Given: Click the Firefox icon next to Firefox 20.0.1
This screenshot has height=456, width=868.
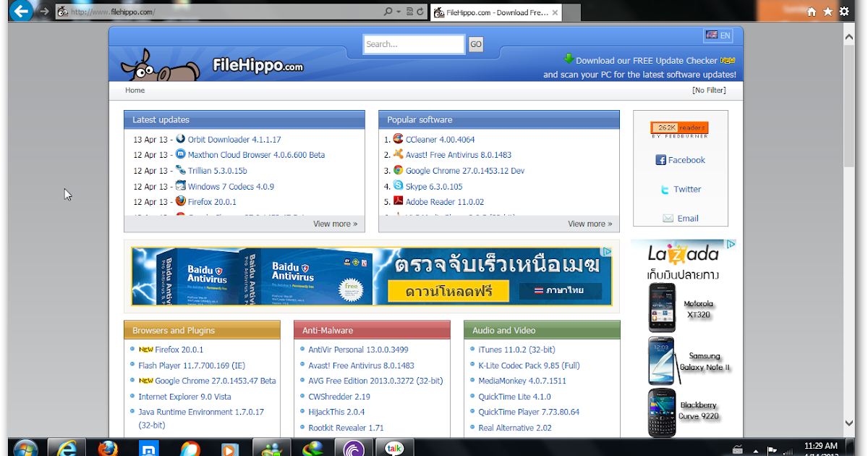Looking at the screenshot, I should (182, 201).
